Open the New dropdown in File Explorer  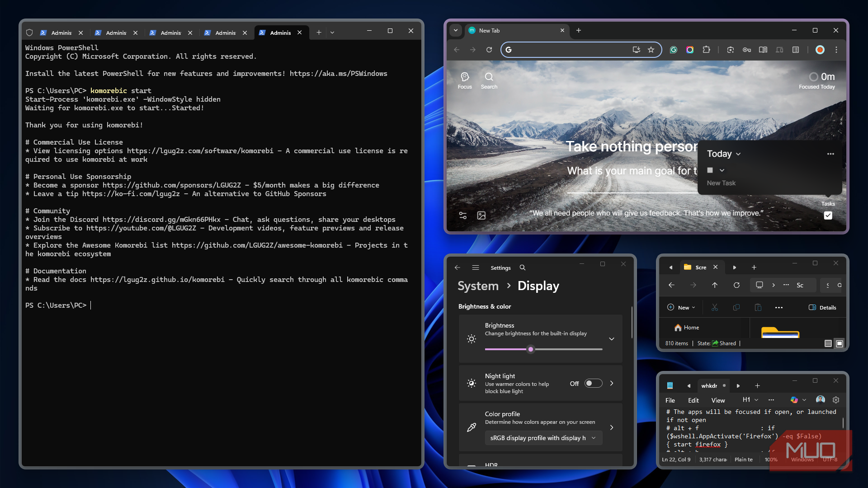pos(681,308)
